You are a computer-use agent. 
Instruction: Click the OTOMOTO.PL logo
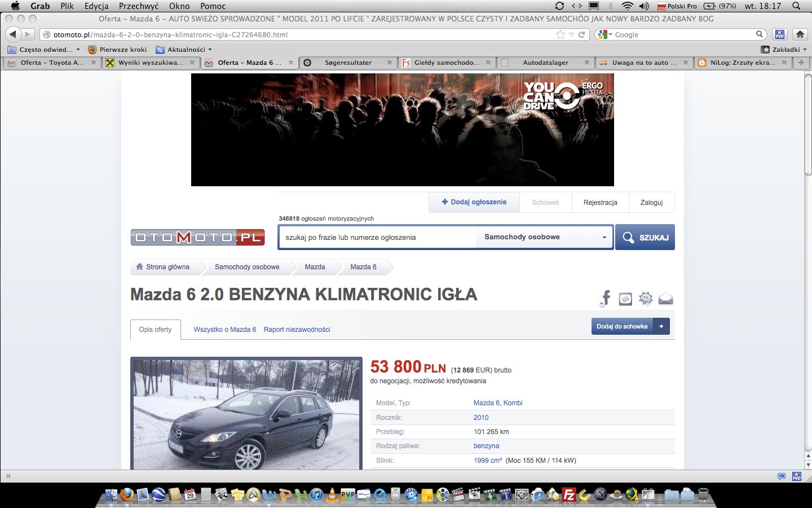pos(198,237)
